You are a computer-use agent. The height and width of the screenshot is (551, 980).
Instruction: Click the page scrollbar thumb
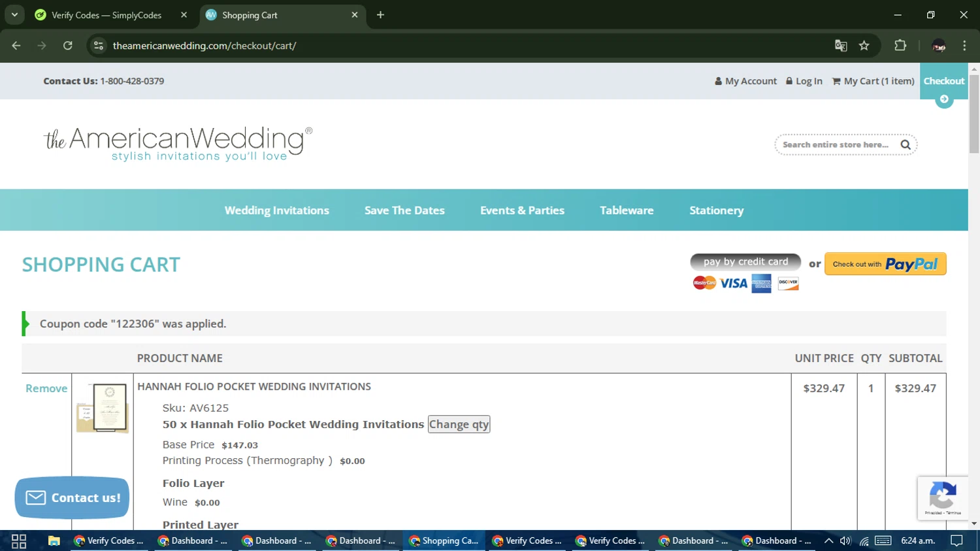(x=974, y=114)
